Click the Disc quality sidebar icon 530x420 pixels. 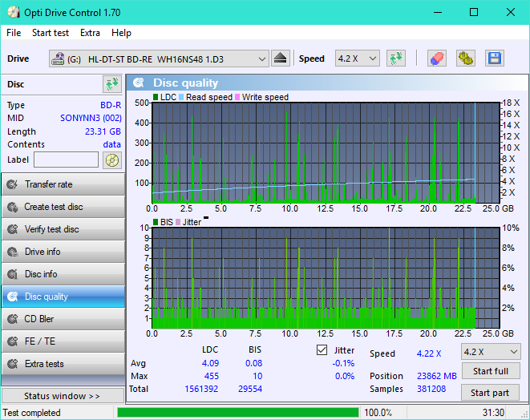(13, 297)
